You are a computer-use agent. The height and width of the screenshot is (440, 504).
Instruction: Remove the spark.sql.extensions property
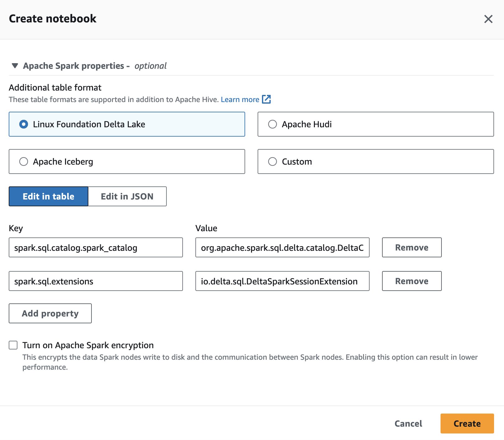(412, 281)
